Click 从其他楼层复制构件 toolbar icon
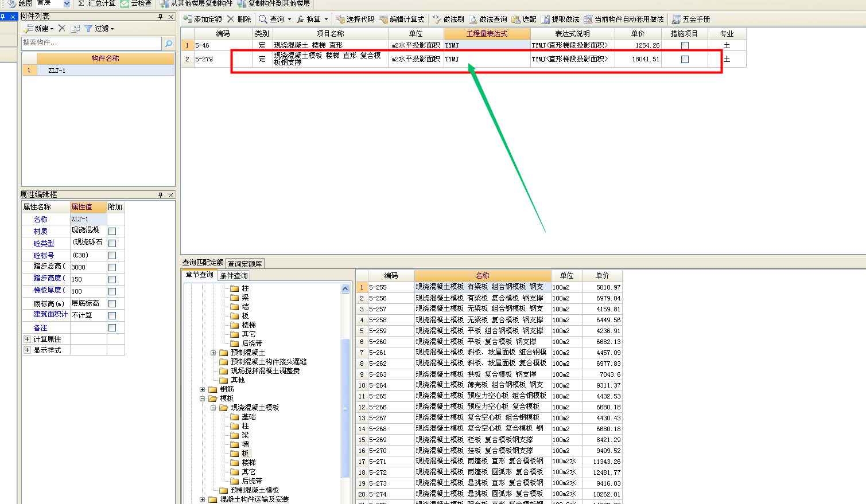The image size is (866, 504). click(165, 3)
